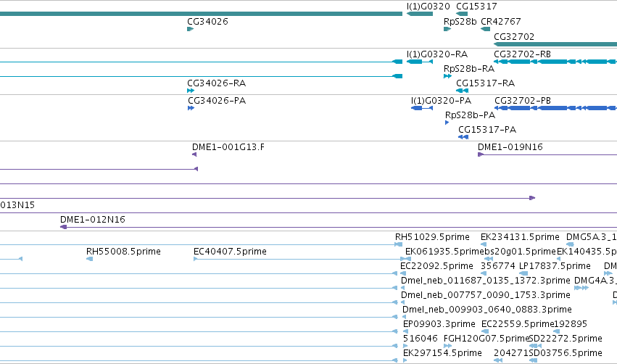Viewport: 617px width, 364px height.
Task: Select the CG32702 gene bar glyph
Action: point(555,44)
